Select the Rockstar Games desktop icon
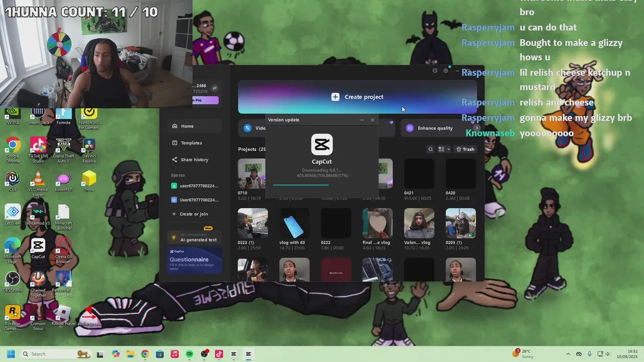Image resolution: width=644 pixels, height=362 pixels. 13,318
